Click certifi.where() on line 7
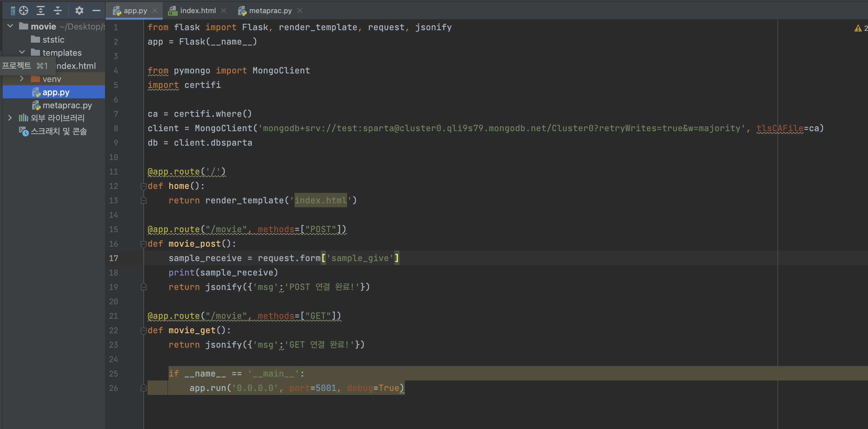The width and height of the screenshot is (868, 429). pyautogui.click(x=213, y=114)
